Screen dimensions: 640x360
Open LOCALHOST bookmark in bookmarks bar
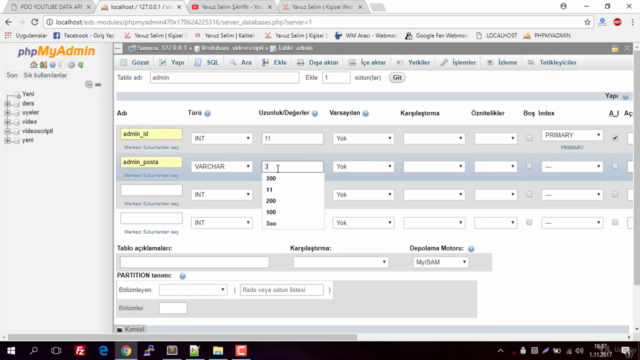tap(497, 36)
